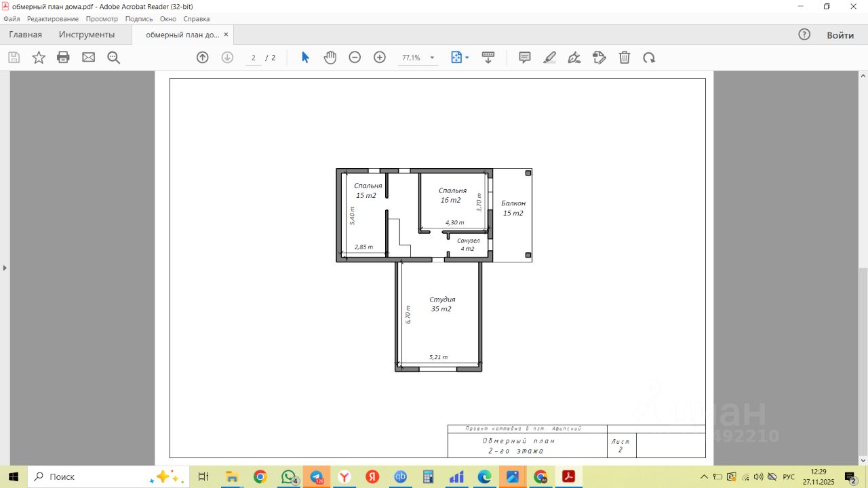Screen dimensions: 868x488
Task: Open the Task View taskbar icon
Action: [x=203, y=476]
